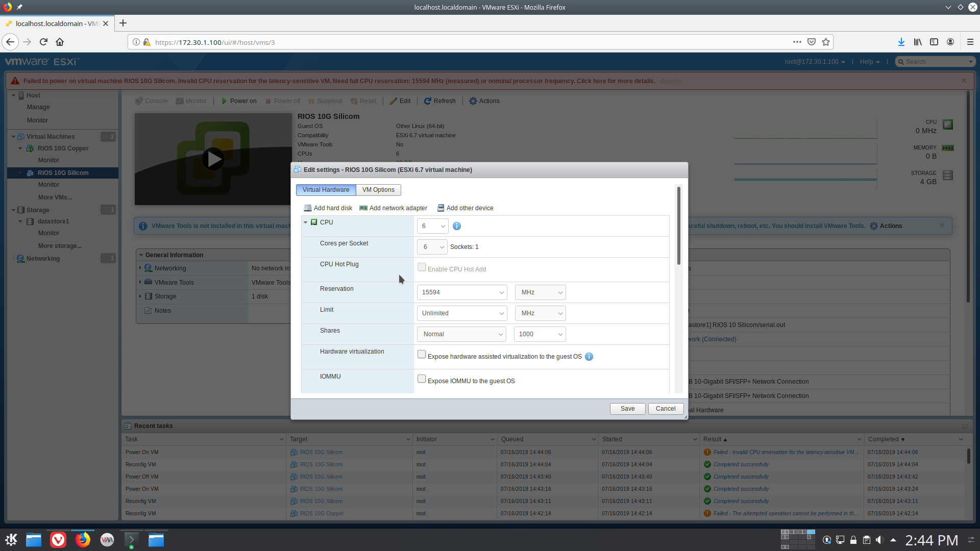
Task: Open terminal Konsole from taskbar
Action: 131,540
